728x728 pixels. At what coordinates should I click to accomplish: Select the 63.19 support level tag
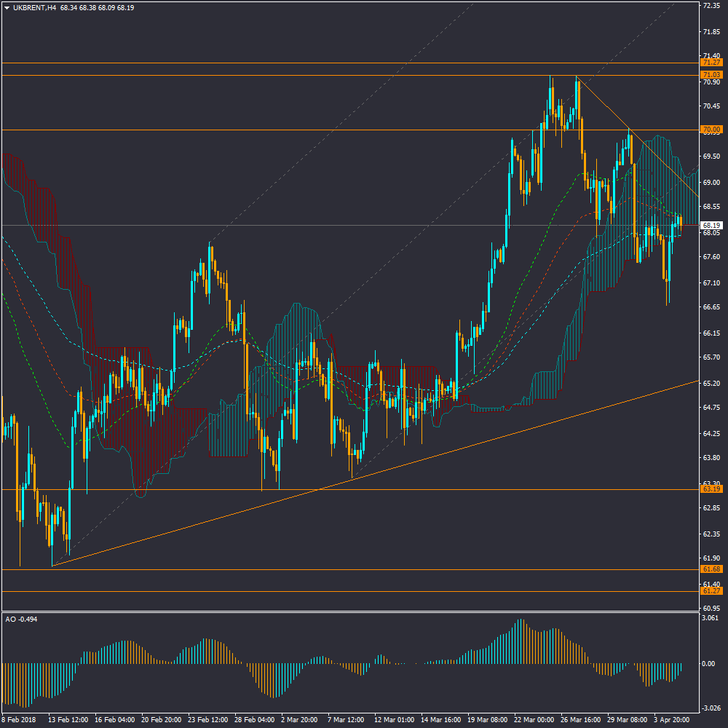(x=711, y=489)
